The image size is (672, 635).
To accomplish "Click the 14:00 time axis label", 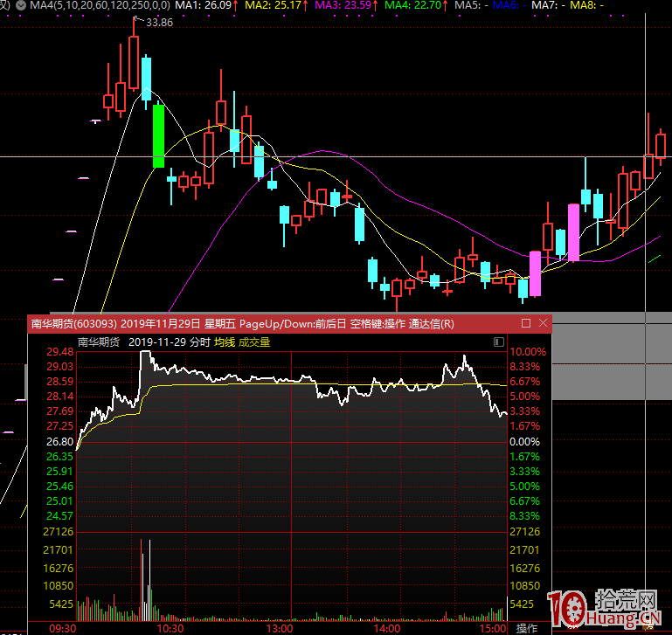I will [x=386, y=629].
